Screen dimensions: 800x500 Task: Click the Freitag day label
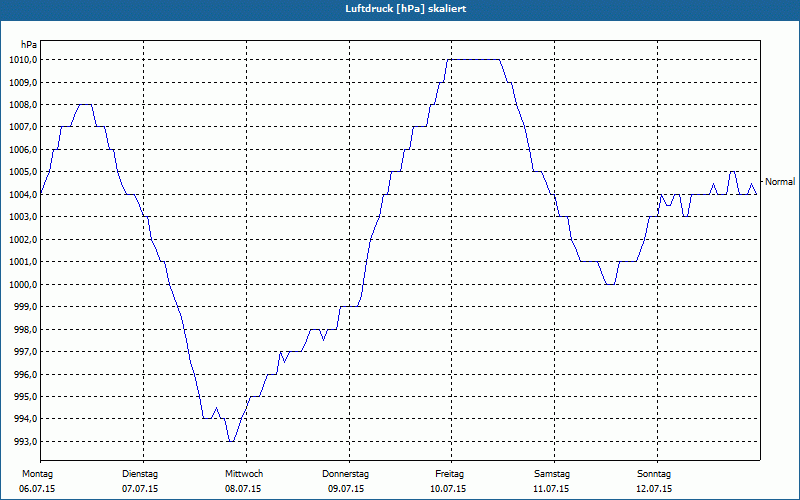point(449,474)
